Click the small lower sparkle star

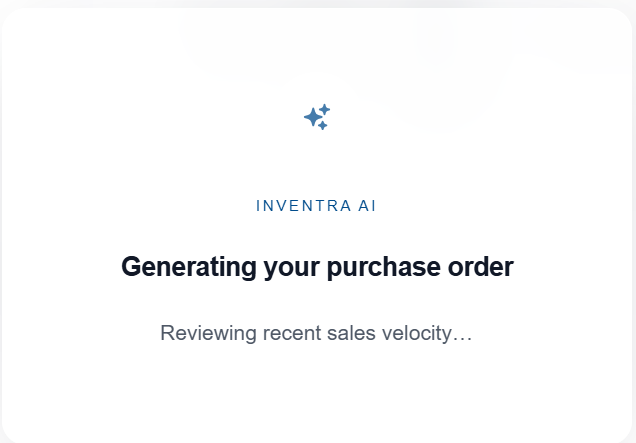click(x=322, y=126)
